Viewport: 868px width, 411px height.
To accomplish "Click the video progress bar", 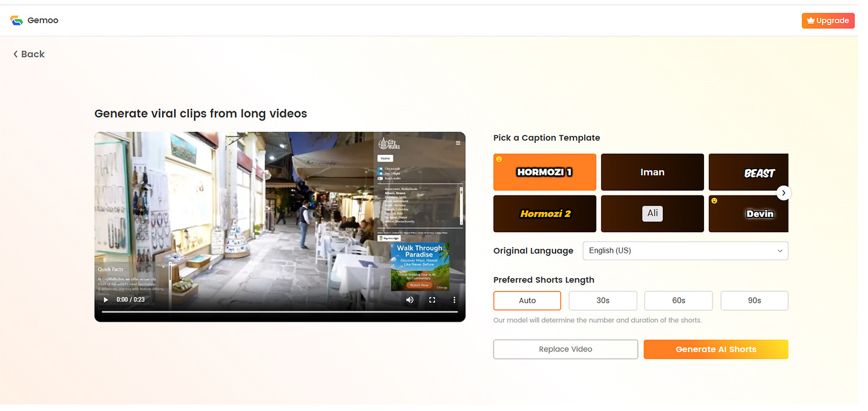I will click(x=280, y=312).
